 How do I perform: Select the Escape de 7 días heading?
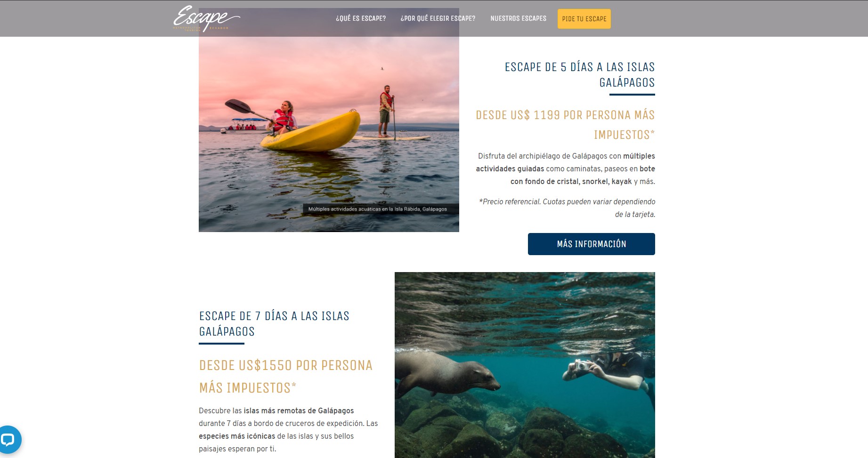coord(274,323)
